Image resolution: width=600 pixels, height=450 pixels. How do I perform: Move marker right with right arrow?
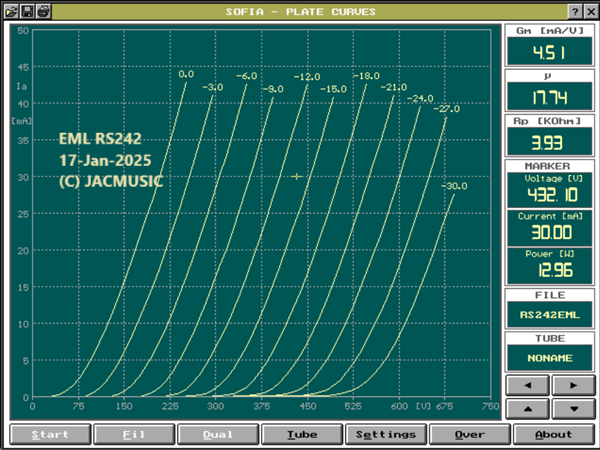[x=573, y=385]
